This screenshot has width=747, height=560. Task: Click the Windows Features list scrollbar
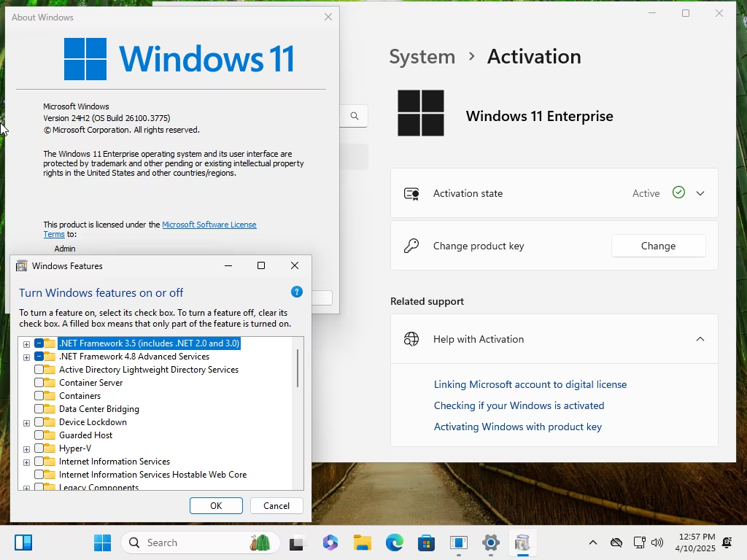(x=298, y=368)
